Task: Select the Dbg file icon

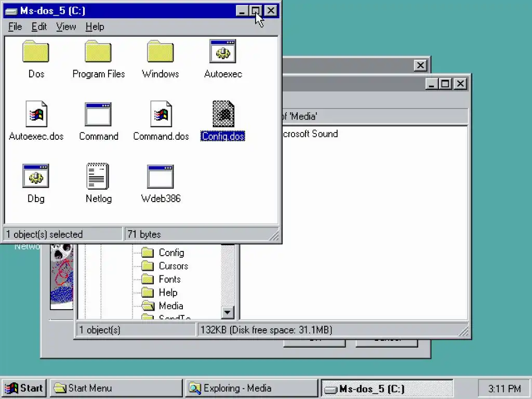Action: 36,176
